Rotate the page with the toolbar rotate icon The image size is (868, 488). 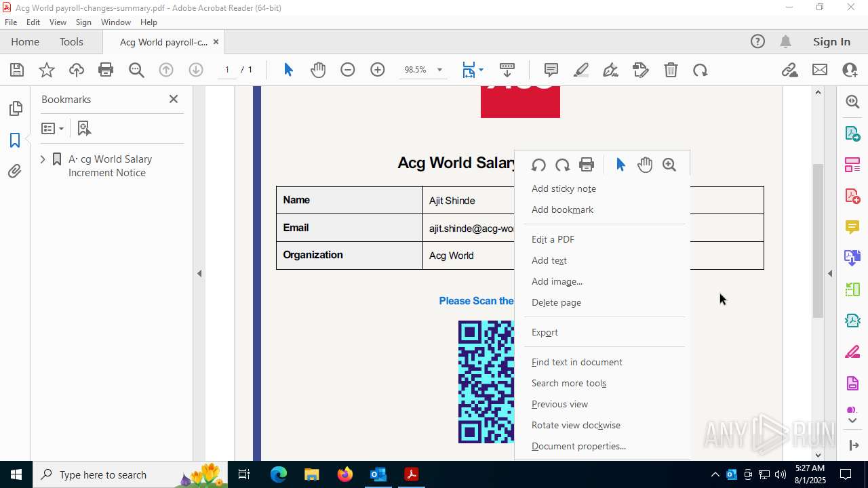701,70
